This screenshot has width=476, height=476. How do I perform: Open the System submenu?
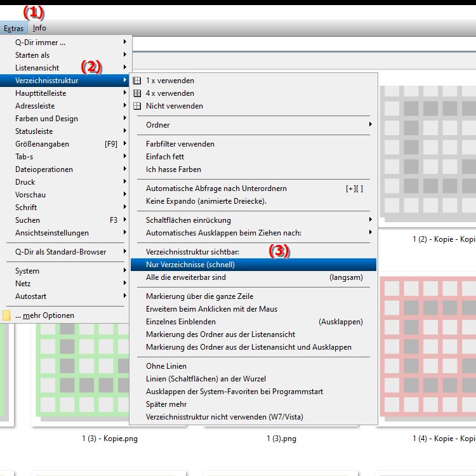pyautogui.click(x=65, y=271)
